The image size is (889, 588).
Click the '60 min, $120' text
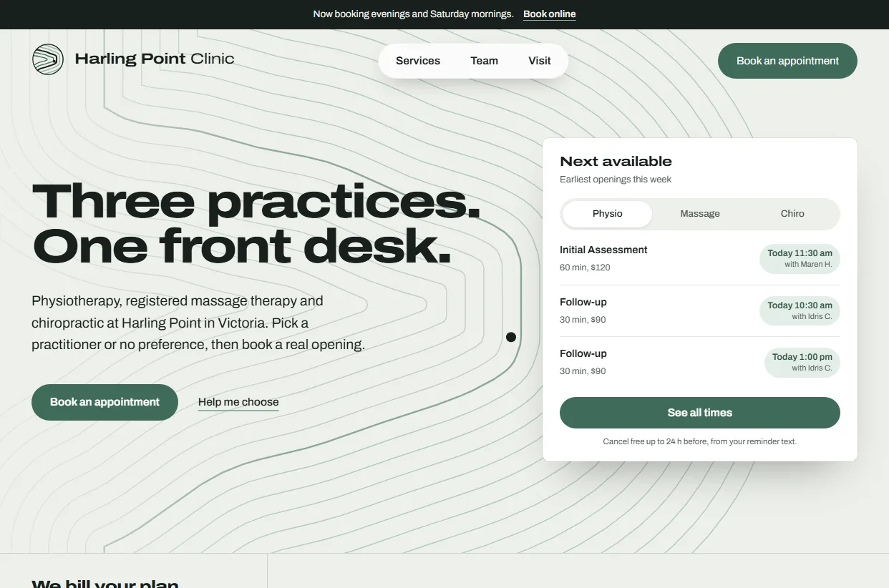point(585,268)
